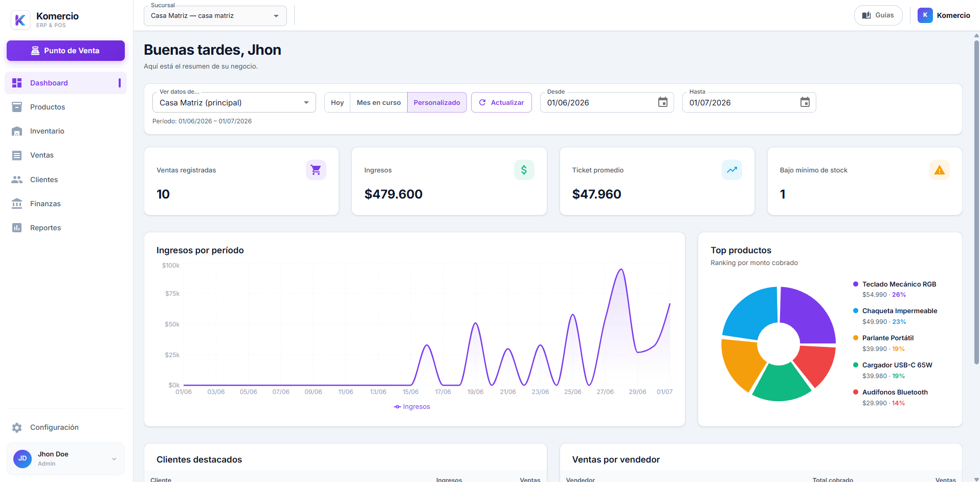980x482 pixels.
Task: Click the trend arrow icon in Ticket promedio
Action: (732, 170)
